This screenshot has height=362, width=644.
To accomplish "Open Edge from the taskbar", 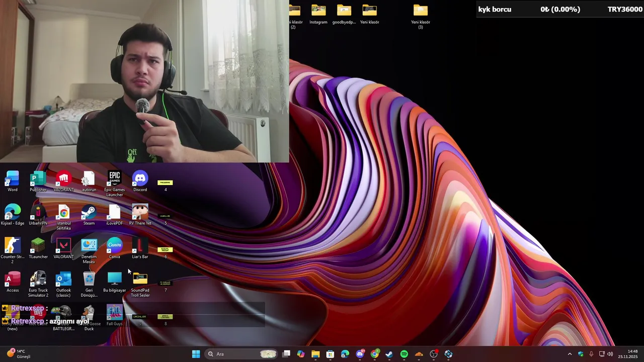I will click(x=345, y=354).
